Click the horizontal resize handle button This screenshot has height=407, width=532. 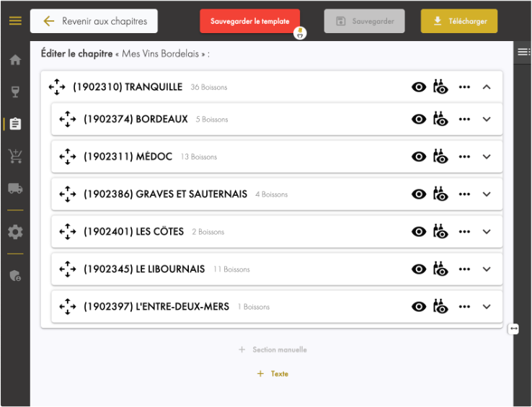pos(514,328)
